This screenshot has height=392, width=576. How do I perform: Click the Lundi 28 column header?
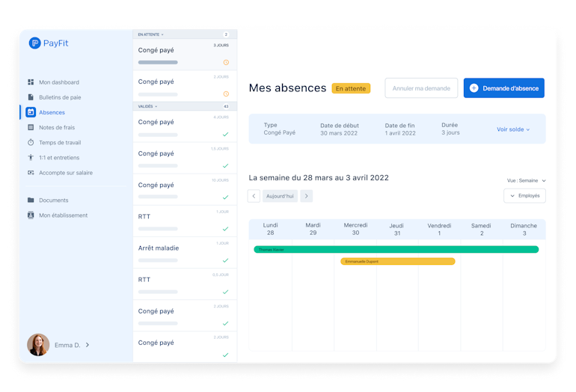click(270, 229)
